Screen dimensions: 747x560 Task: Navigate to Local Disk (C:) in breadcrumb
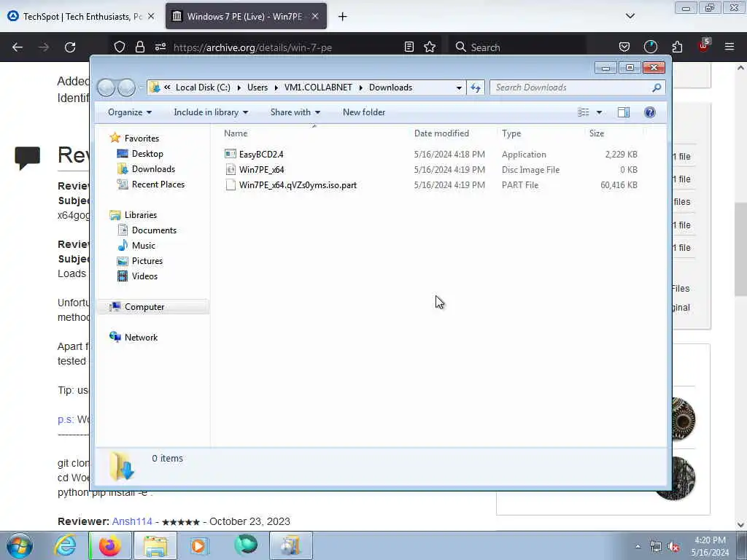tap(203, 87)
